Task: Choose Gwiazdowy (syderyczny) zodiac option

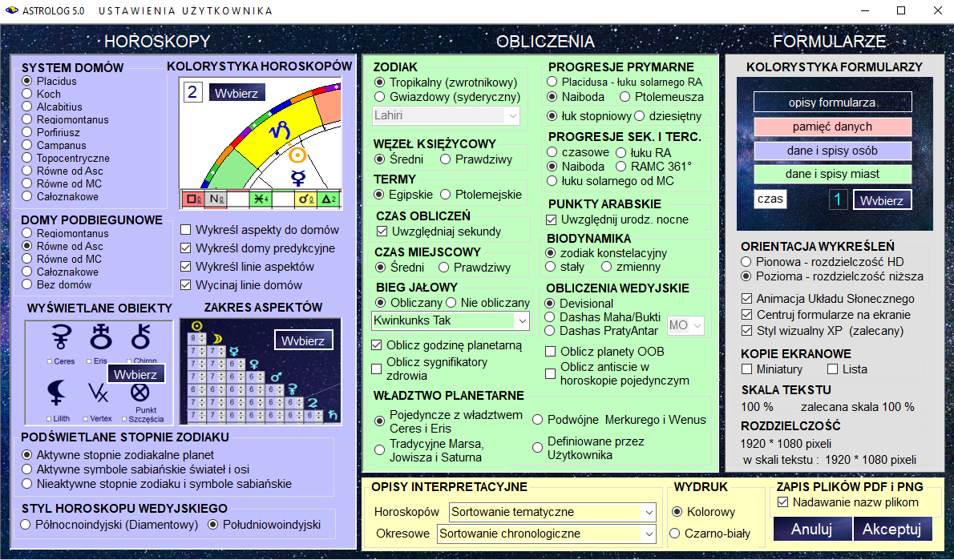Action: (x=380, y=96)
